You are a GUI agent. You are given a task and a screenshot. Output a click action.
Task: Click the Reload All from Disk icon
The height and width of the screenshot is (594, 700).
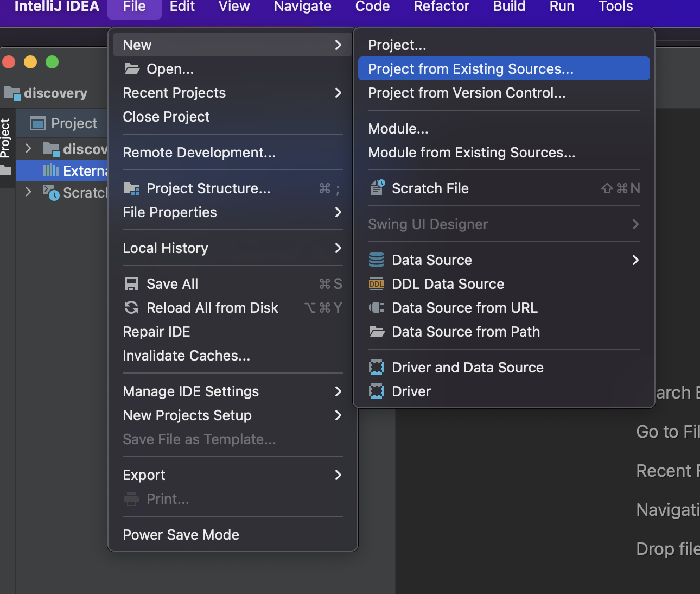(x=131, y=308)
